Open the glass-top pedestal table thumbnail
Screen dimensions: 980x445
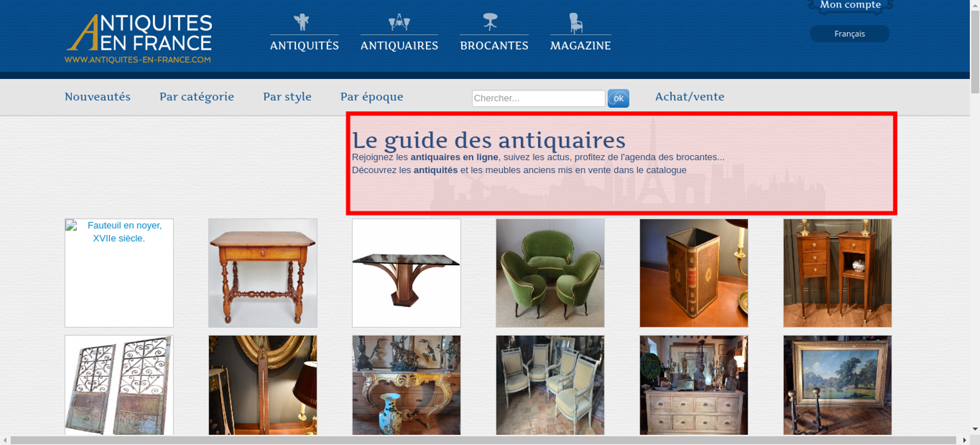[406, 273]
